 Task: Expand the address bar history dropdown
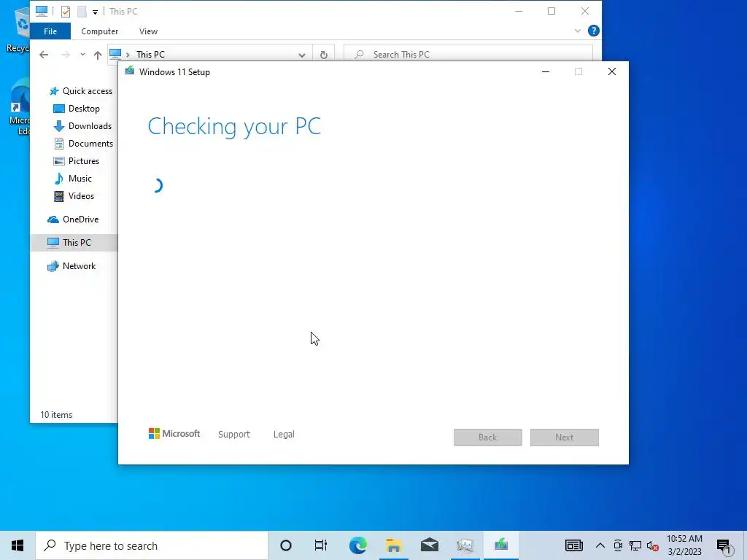pyautogui.click(x=301, y=55)
